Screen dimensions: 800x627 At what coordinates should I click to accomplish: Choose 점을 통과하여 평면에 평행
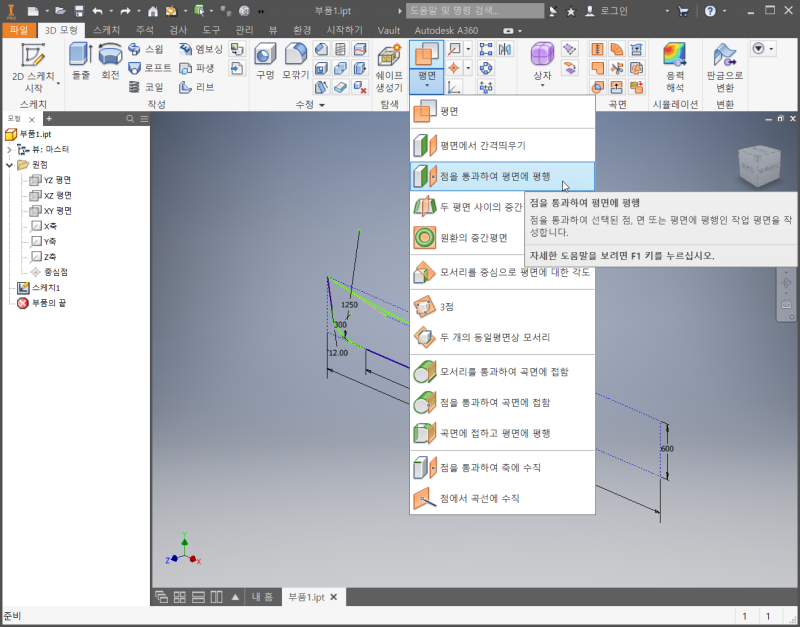pos(503,177)
